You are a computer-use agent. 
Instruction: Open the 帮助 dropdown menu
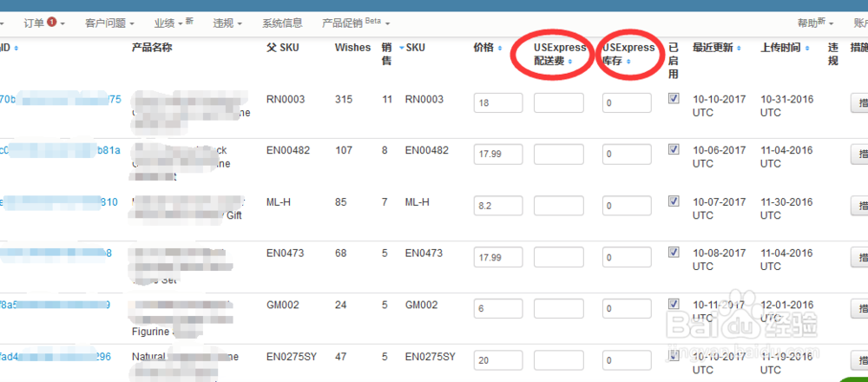pyautogui.click(x=815, y=23)
